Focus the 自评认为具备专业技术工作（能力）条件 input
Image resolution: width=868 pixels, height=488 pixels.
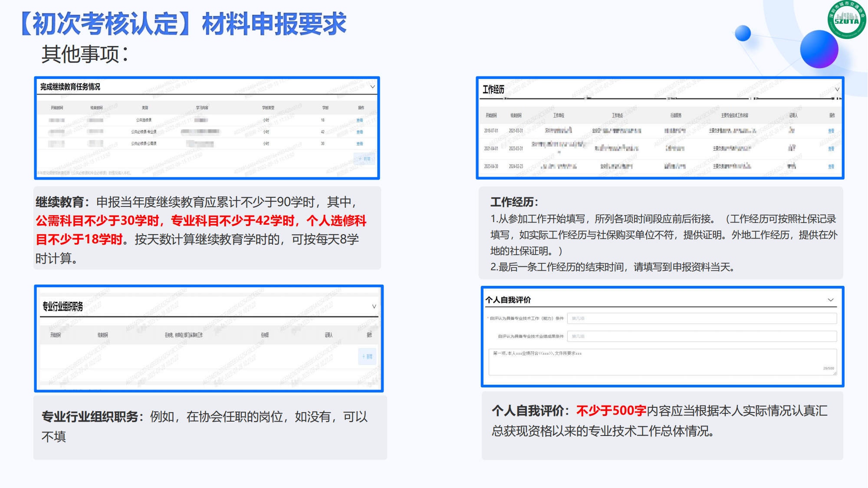[702, 318]
